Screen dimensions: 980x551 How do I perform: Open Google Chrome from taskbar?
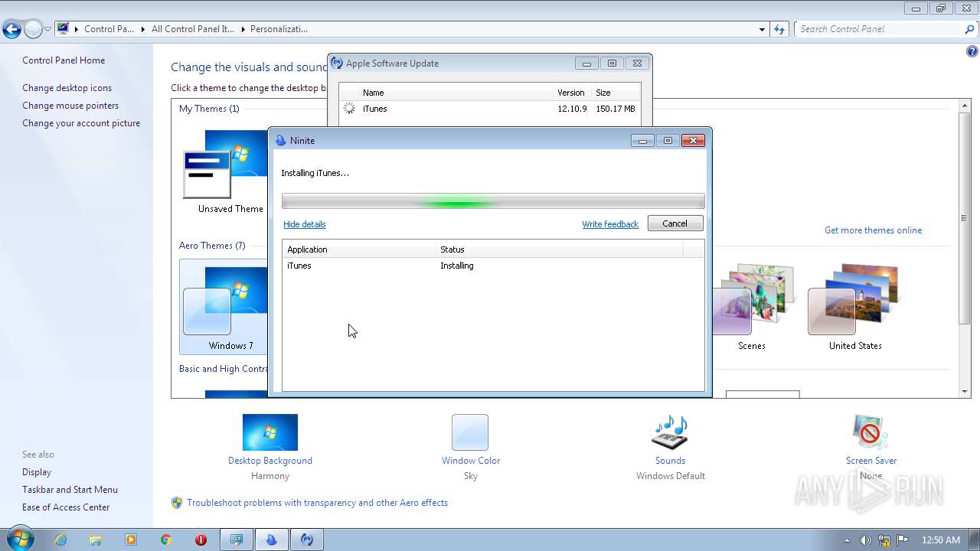click(x=166, y=540)
